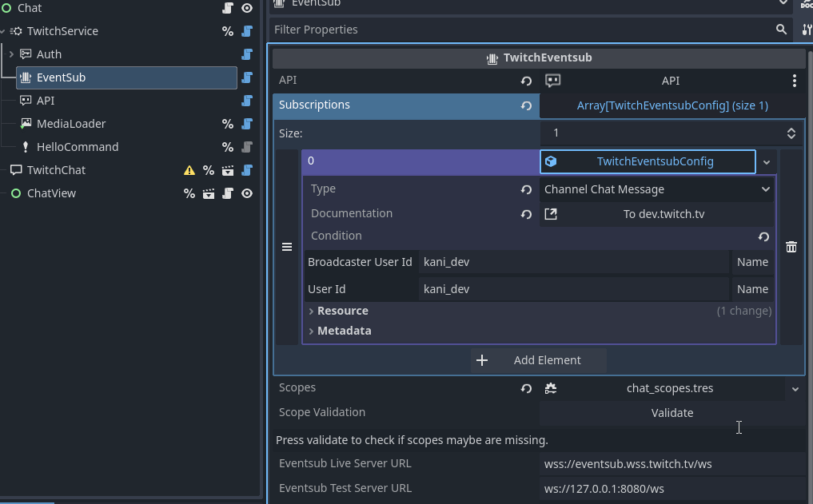Click the Broadcaster User Id input field
The width and height of the screenshot is (813, 504).
(x=573, y=262)
